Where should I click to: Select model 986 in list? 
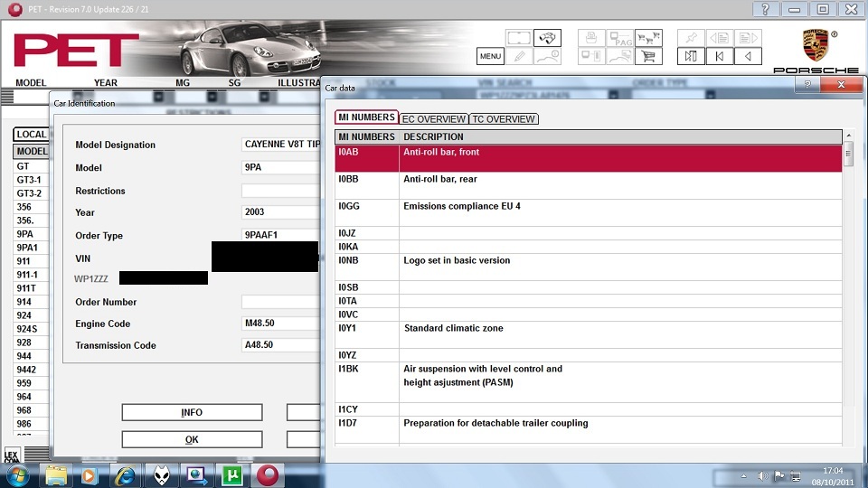click(31, 424)
